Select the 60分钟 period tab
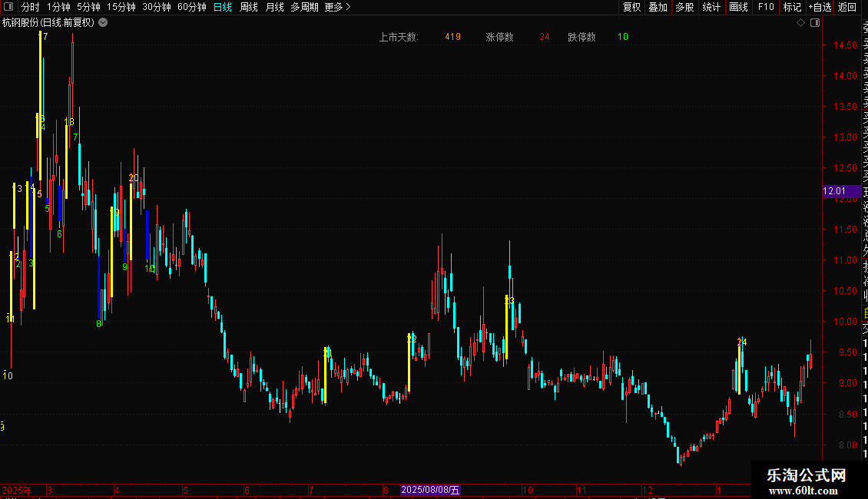 point(192,7)
